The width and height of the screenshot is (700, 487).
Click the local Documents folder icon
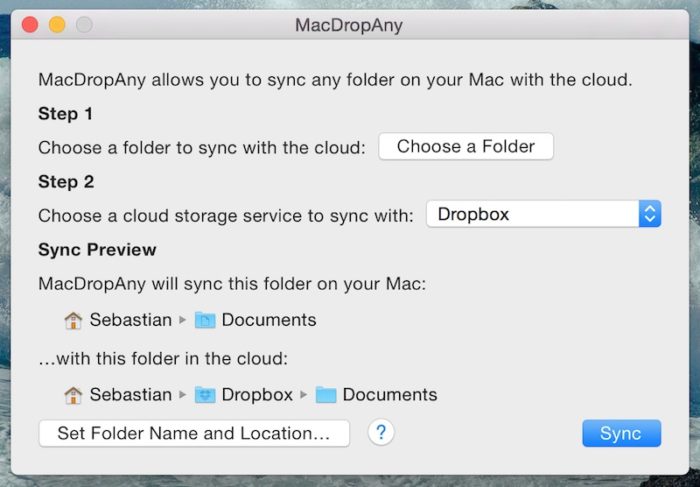click(x=205, y=320)
